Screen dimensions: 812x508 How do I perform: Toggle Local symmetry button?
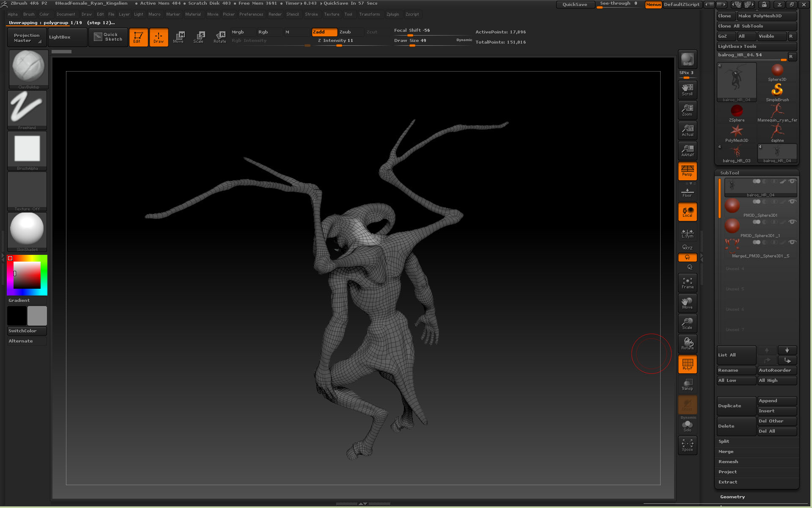pos(687,212)
